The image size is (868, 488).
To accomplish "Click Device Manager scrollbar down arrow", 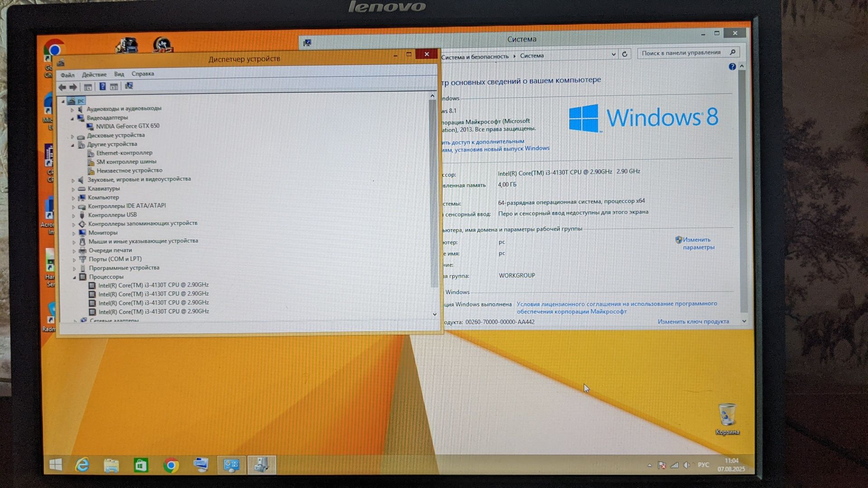I will (x=434, y=314).
